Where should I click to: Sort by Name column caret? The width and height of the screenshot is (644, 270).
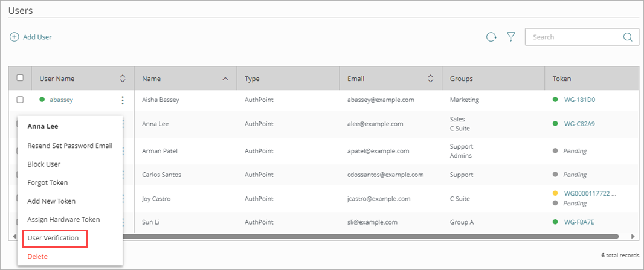225,79
